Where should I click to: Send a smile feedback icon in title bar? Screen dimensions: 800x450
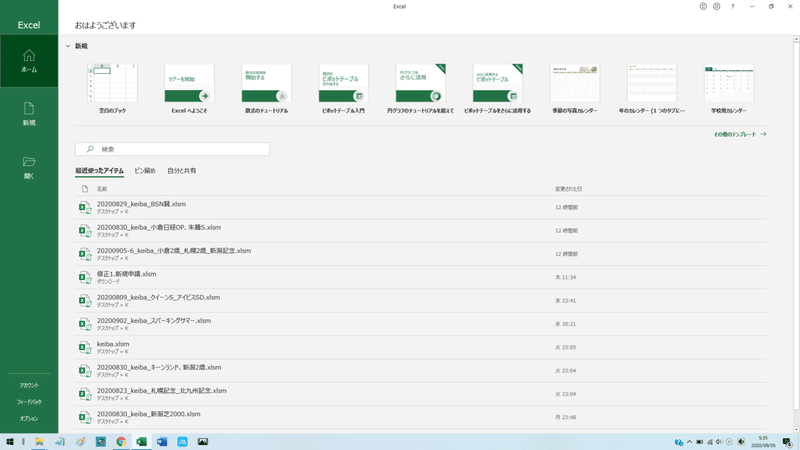[703, 6]
